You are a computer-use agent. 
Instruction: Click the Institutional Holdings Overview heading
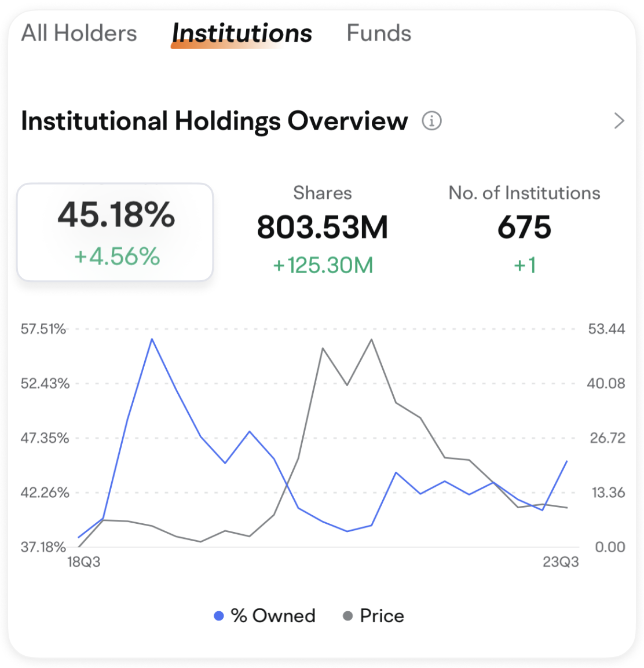click(x=213, y=121)
